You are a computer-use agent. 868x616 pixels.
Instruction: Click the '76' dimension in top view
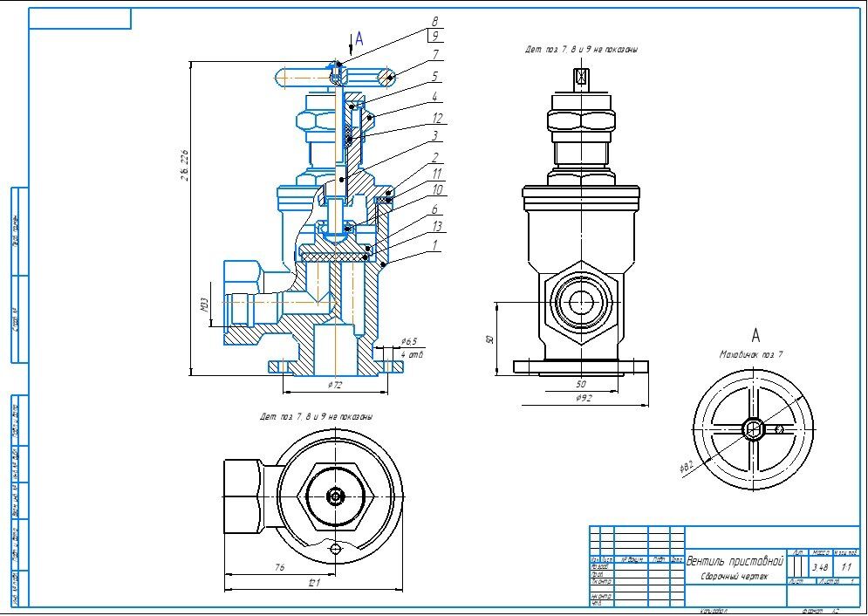coord(279,567)
